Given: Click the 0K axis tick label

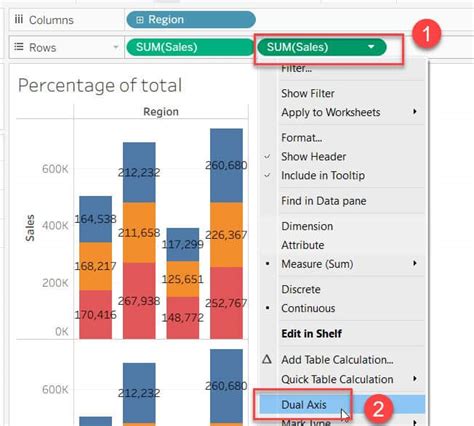Looking at the screenshot, I should [62, 332].
